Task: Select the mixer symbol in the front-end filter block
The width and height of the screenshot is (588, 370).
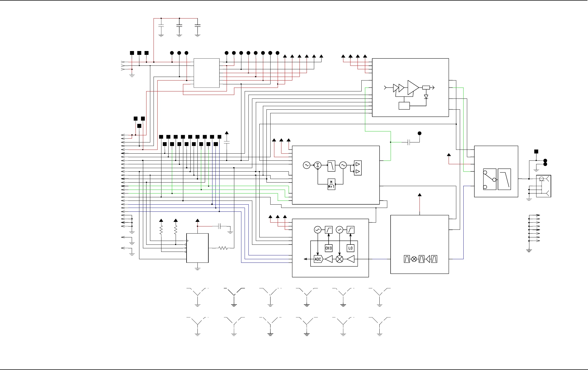Action: tap(414, 259)
